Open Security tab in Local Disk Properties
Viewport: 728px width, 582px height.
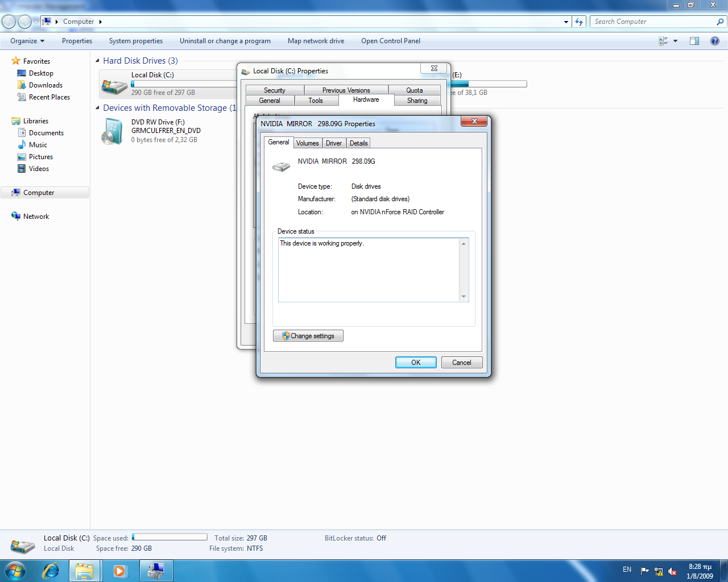point(275,90)
